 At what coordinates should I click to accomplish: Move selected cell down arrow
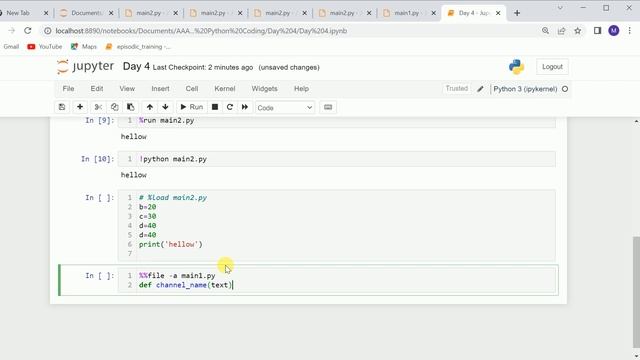pyautogui.click(x=165, y=107)
